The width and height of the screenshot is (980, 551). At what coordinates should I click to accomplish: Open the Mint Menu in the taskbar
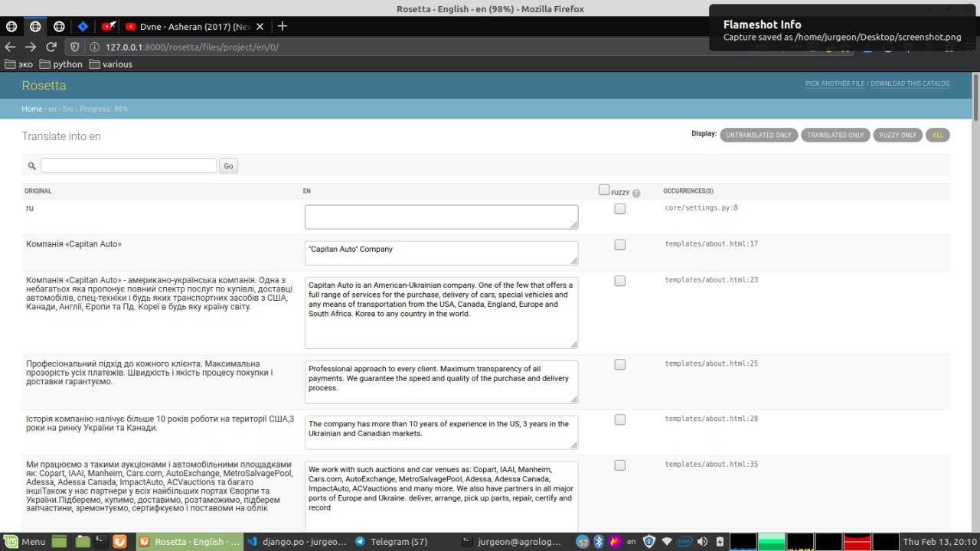(x=24, y=541)
